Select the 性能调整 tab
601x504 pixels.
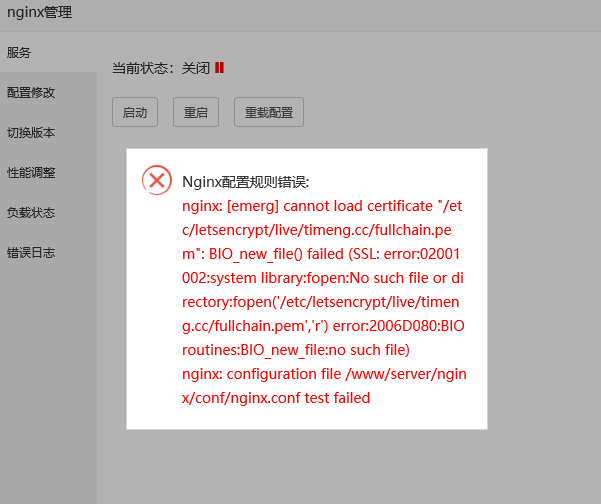pos(48,172)
